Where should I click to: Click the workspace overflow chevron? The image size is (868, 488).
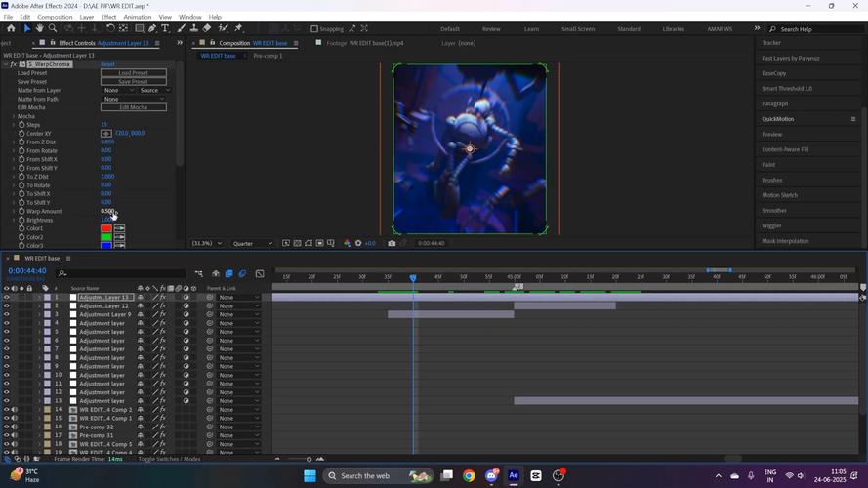pyautogui.click(x=757, y=28)
